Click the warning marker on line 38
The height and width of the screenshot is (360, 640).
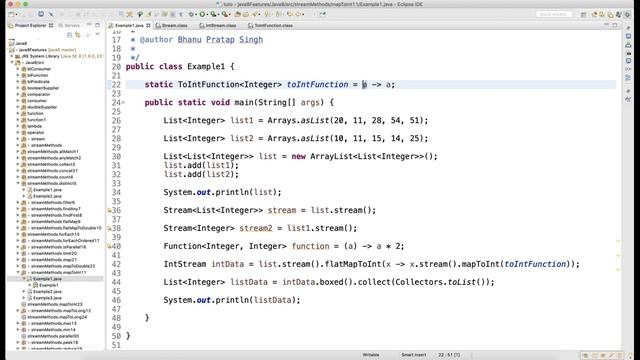(x=109, y=229)
